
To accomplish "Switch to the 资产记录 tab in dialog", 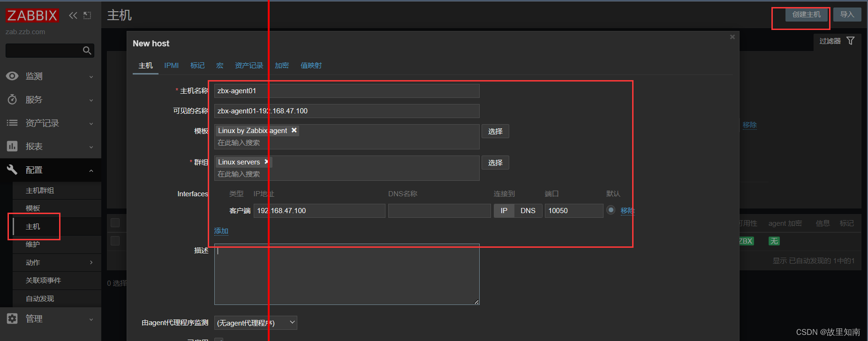I will click(249, 66).
